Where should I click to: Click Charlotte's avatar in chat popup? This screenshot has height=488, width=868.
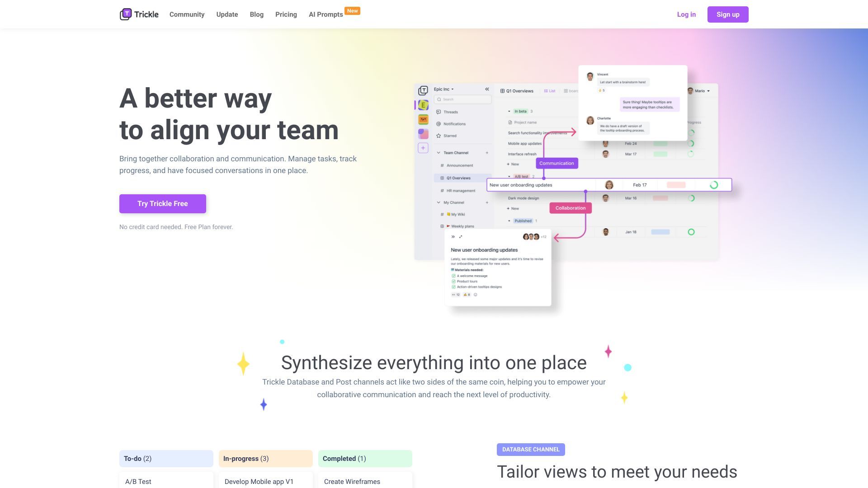click(590, 120)
